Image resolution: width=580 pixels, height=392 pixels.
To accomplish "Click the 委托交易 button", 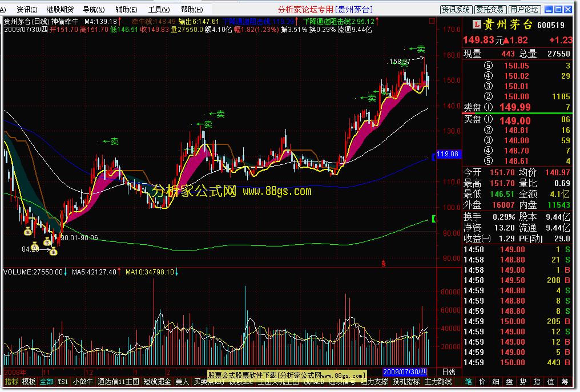I will pos(489,10).
